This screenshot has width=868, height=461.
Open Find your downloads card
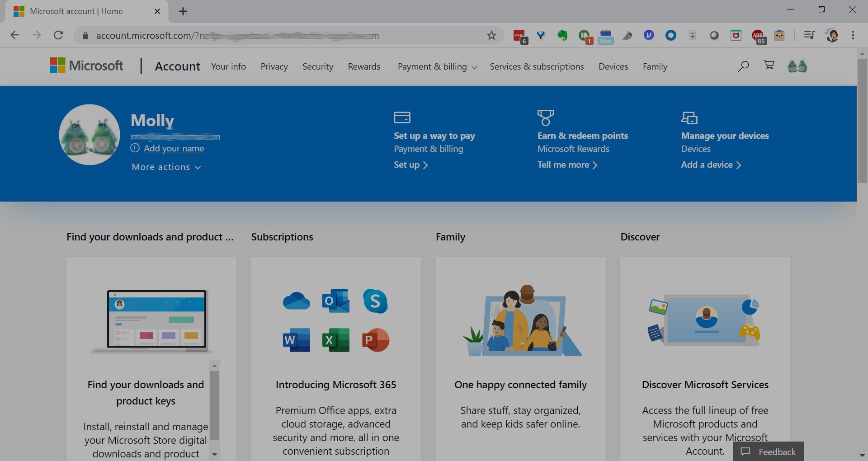coord(151,359)
